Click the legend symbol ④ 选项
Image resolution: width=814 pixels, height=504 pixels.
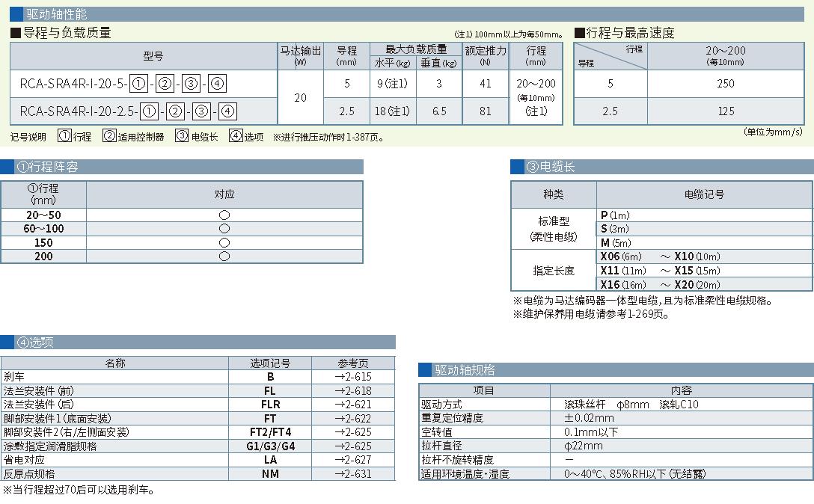point(246,137)
